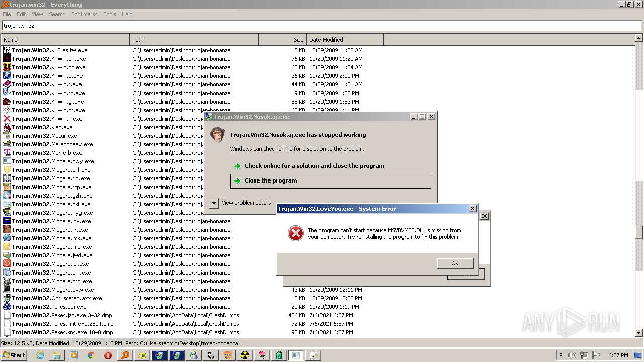Open the Help menu
This screenshot has width=644, height=362.
[x=127, y=14]
